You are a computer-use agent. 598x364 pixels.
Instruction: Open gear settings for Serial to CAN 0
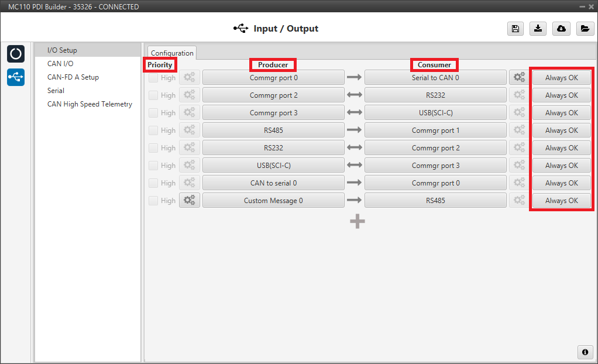pyautogui.click(x=519, y=77)
